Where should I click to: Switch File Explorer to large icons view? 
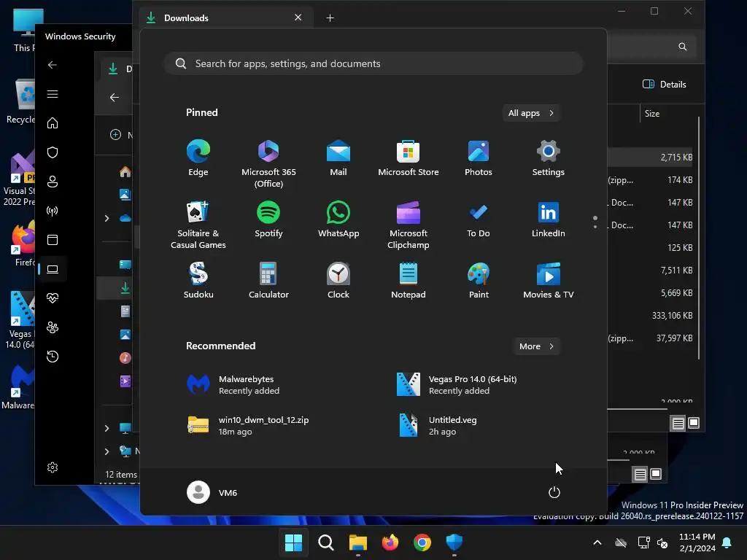click(x=694, y=423)
